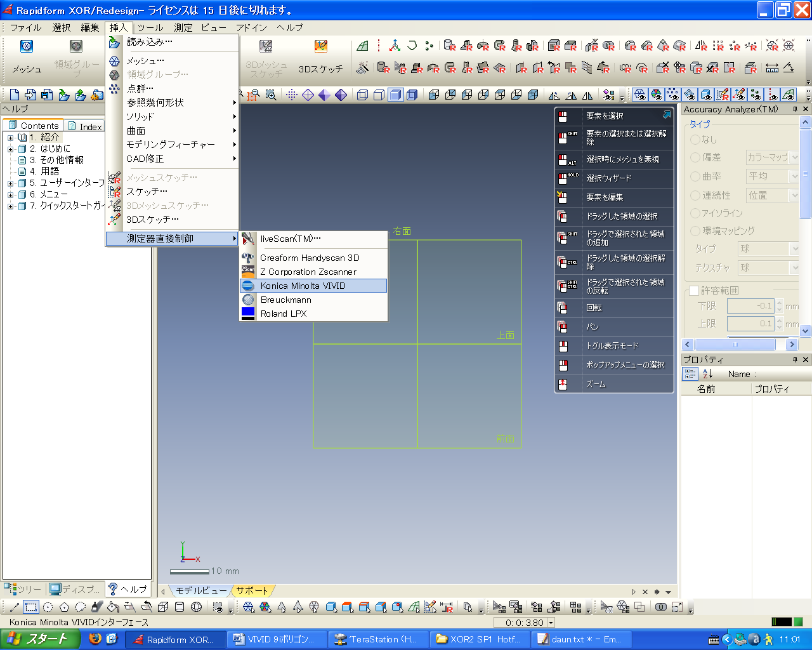Image resolution: width=812 pixels, height=650 pixels.
Task: Click the Mesh (メッシュ) mode icon
Action: (x=27, y=46)
